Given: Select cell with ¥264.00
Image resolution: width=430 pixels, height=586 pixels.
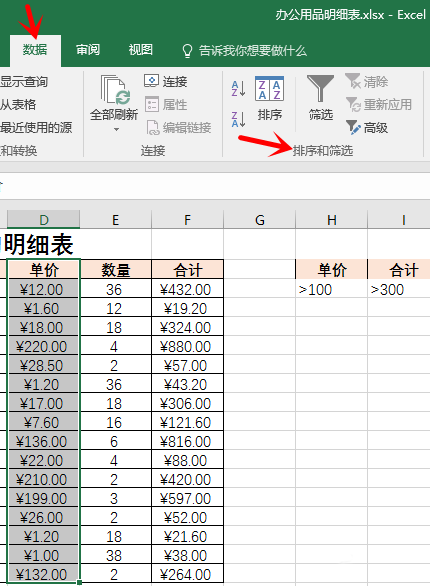Looking at the screenshot, I should click(188, 574).
